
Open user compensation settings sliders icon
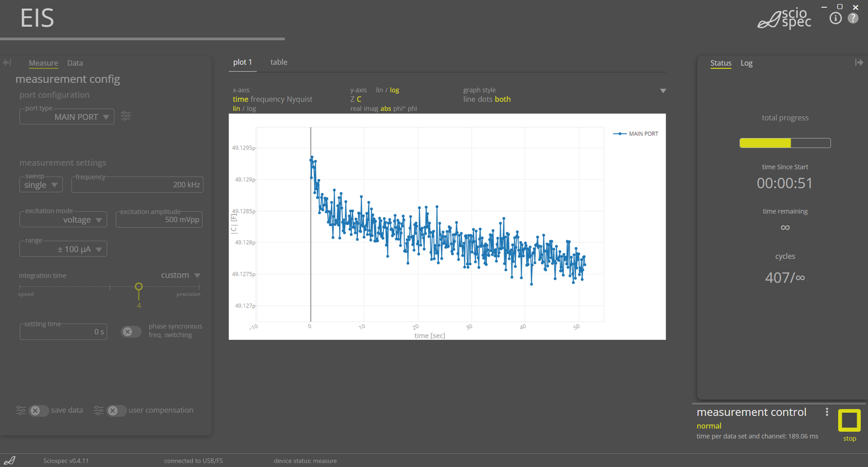click(x=98, y=411)
